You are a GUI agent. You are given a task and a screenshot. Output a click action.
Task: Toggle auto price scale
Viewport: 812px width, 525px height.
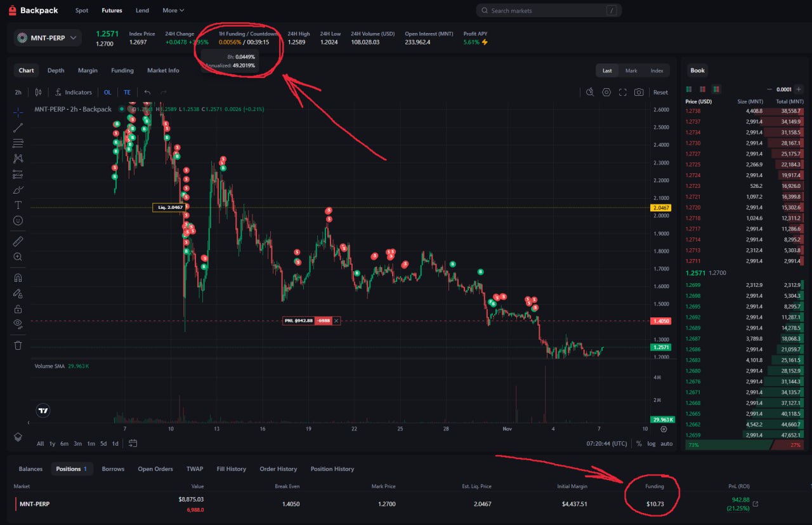point(666,444)
